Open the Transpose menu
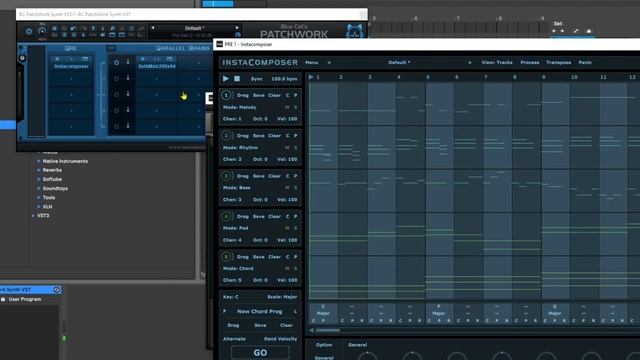The image size is (640, 360). tap(558, 62)
